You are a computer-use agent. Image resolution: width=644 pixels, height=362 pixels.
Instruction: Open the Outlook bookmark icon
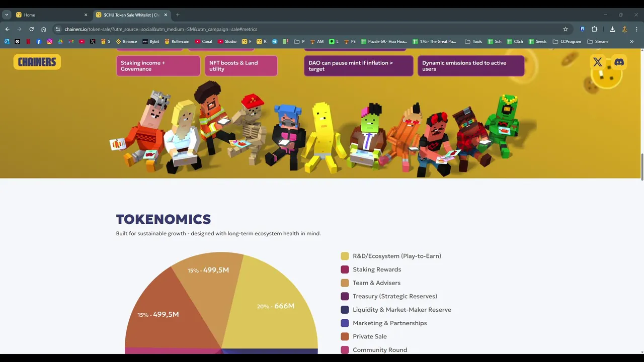tap(7, 42)
